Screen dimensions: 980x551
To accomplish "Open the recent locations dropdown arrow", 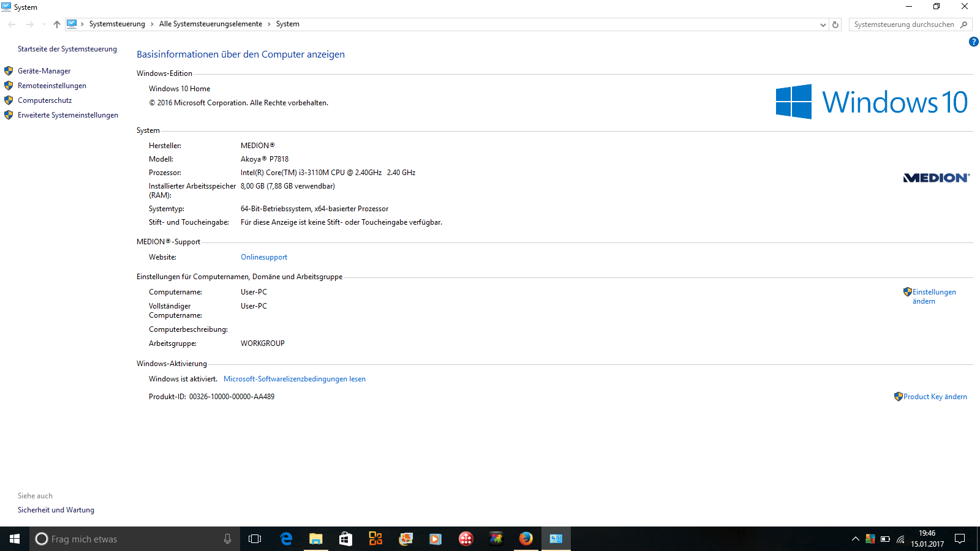I will (44, 24).
